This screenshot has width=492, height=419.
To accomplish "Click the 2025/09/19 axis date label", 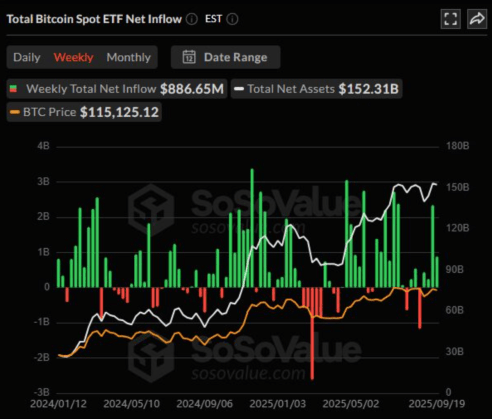I will tap(437, 404).
